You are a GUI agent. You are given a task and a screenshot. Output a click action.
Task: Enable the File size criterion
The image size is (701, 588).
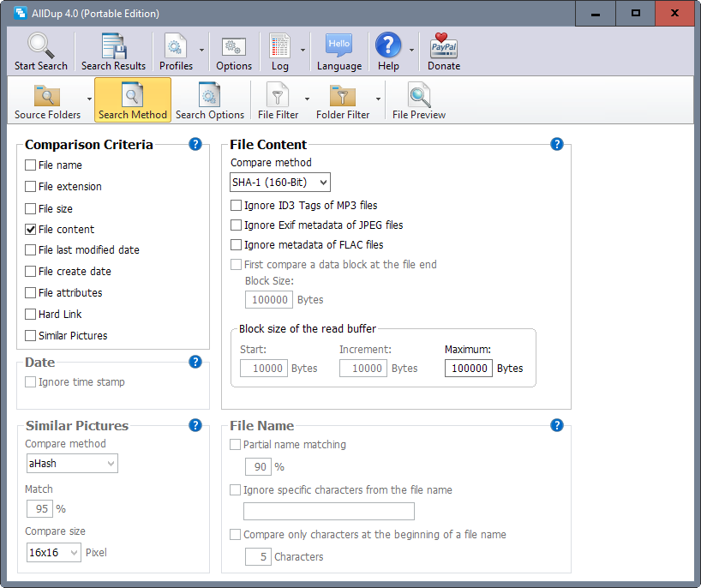click(30, 209)
